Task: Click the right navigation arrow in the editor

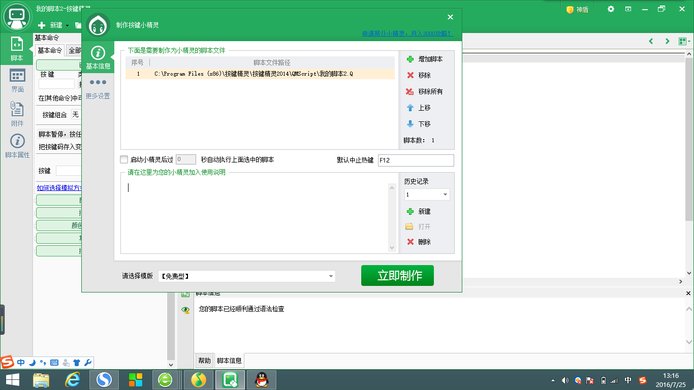Action: click(x=667, y=41)
